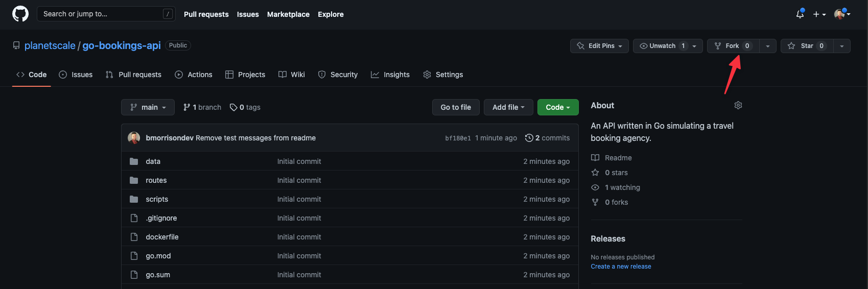
Task: Click the scripts folder icon
Action: point(134,199)
